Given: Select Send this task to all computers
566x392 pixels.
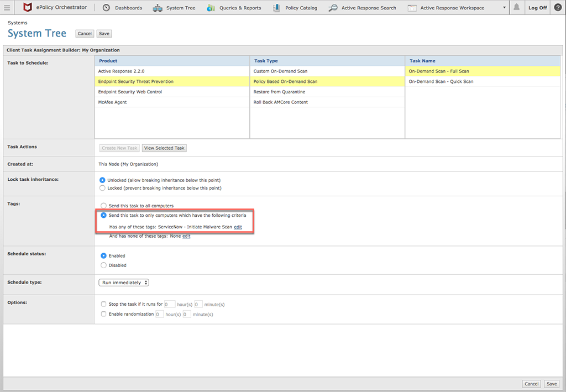Looking at the screenshot, I should 103,205.
